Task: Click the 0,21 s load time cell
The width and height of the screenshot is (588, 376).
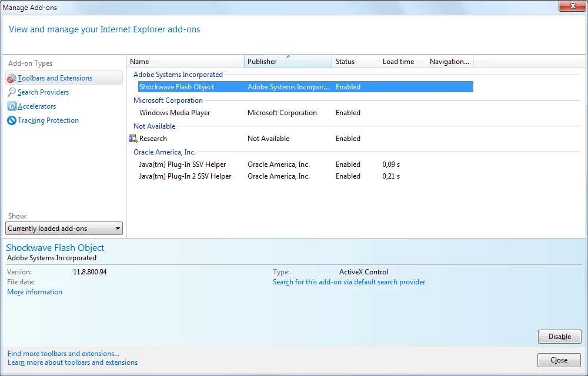Action: pyautogui.click(x=391, y=176)
